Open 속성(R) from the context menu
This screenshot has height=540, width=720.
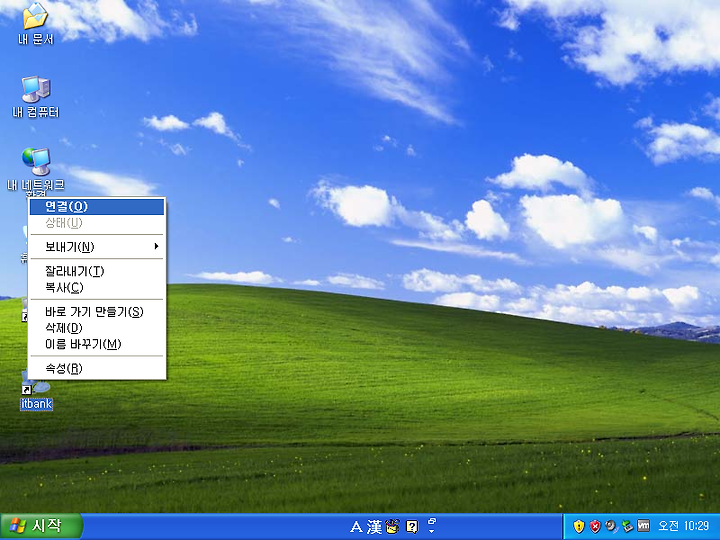click(96, 368)
